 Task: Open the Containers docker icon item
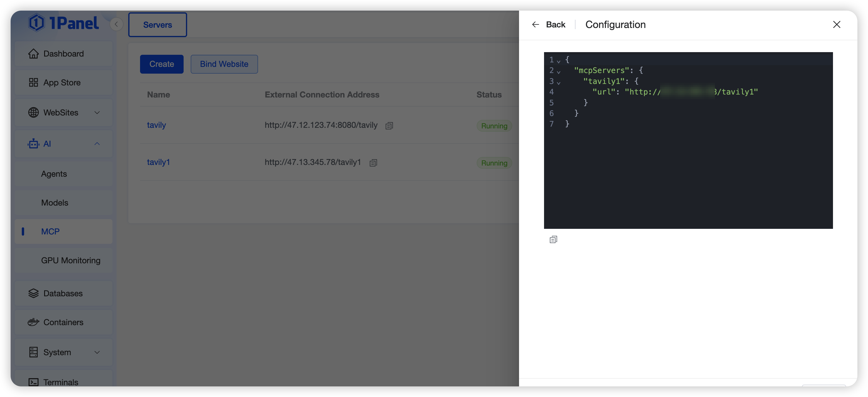tap(33, 322)
